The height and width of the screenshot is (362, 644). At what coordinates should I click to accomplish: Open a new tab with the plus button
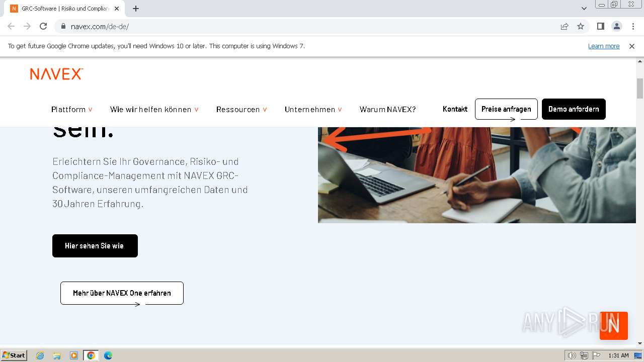(136, 9)
